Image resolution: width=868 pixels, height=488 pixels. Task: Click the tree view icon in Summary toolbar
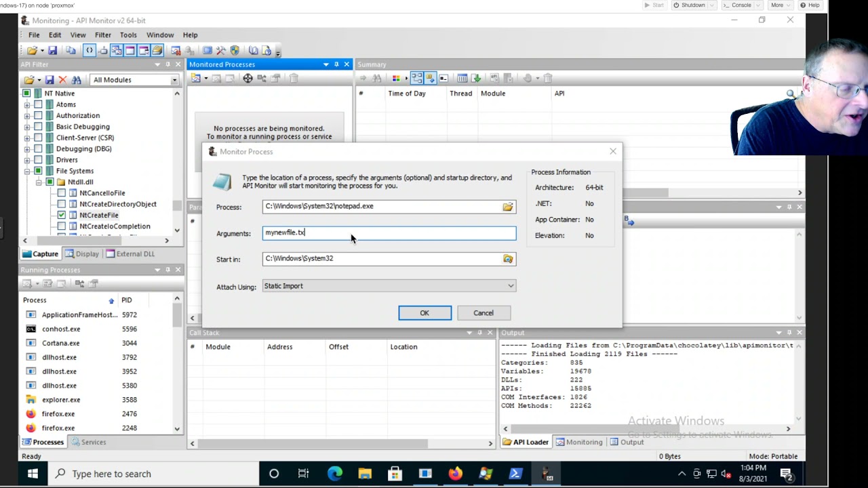tap(416, 79)
